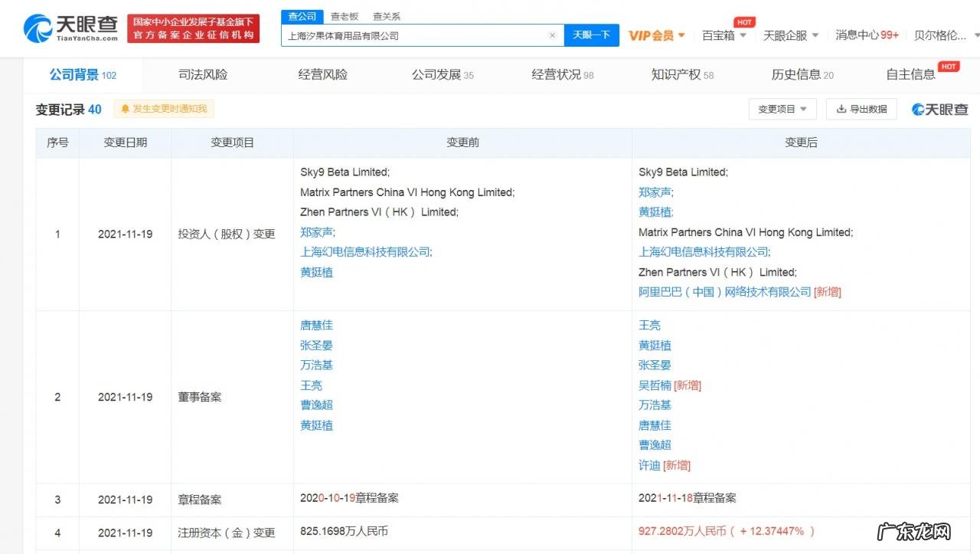The width and height of the screenshot is (980, 554).
Task: Click the orange VIP会员 icon
Action: tap(649, 35)
